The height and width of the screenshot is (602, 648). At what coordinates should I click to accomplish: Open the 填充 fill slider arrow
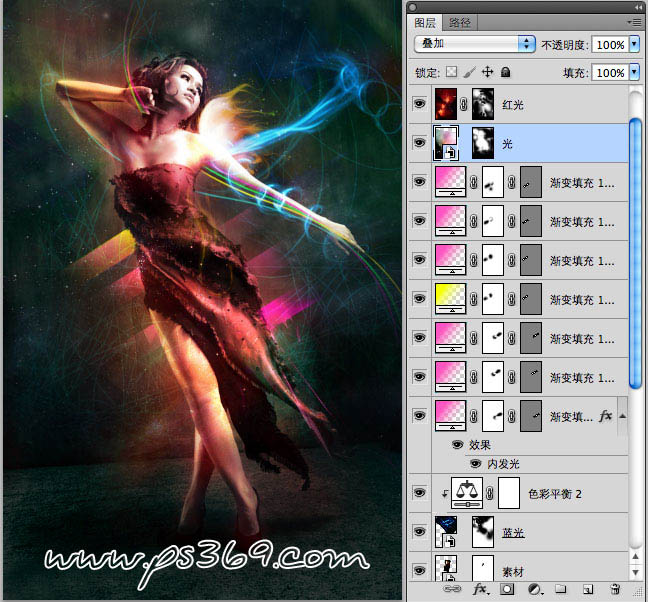point(634,72)
